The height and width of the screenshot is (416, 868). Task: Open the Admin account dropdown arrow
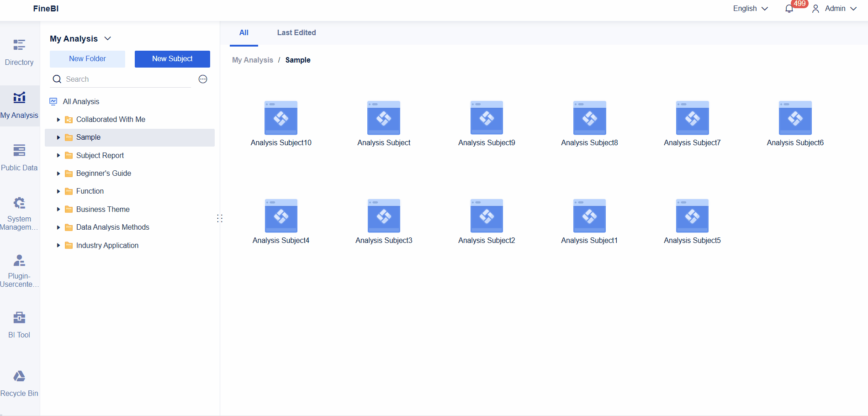(853, 9)
